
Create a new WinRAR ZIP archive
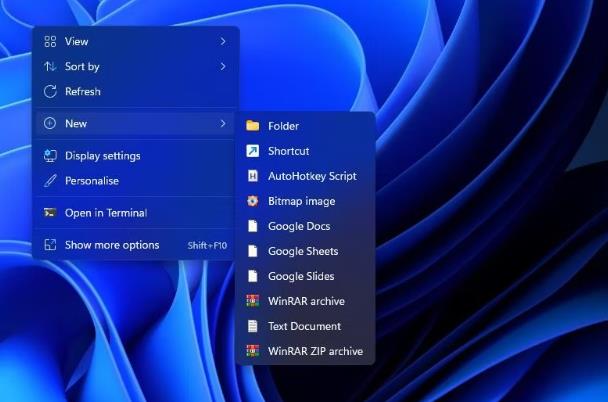[x=305, y=351]
